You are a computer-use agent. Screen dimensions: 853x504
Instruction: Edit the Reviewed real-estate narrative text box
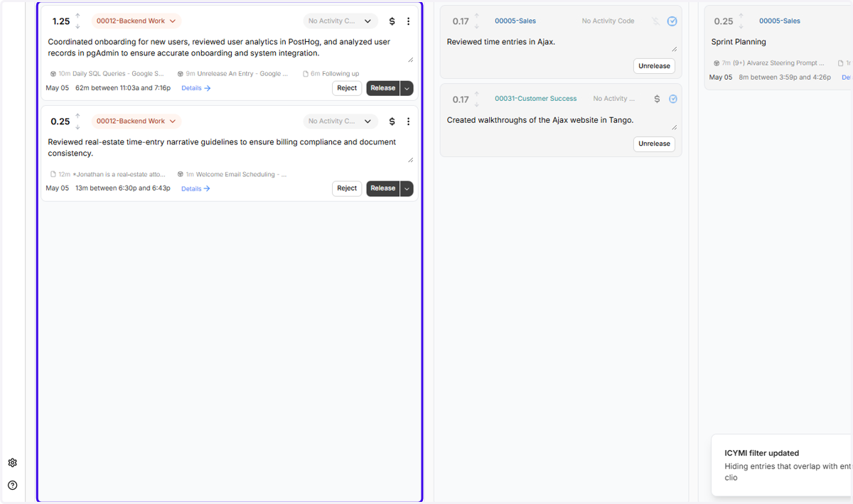[x=230, y=149]
